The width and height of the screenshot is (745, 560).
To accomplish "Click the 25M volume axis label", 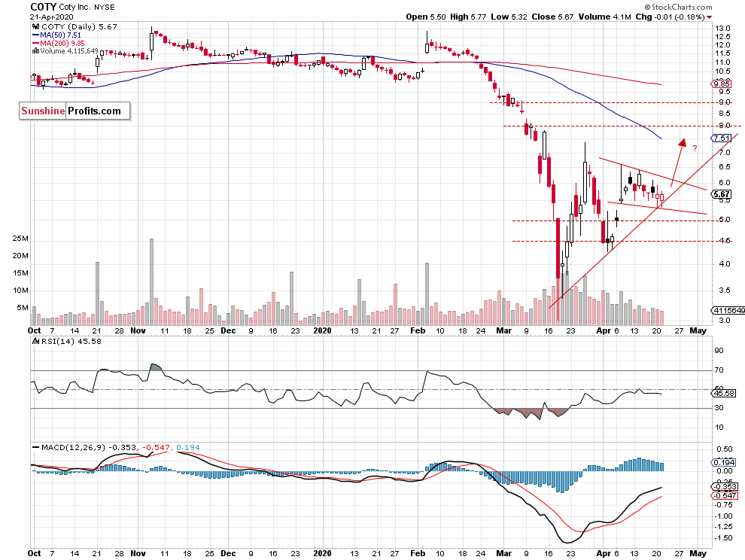I will (x=20, y=238).
